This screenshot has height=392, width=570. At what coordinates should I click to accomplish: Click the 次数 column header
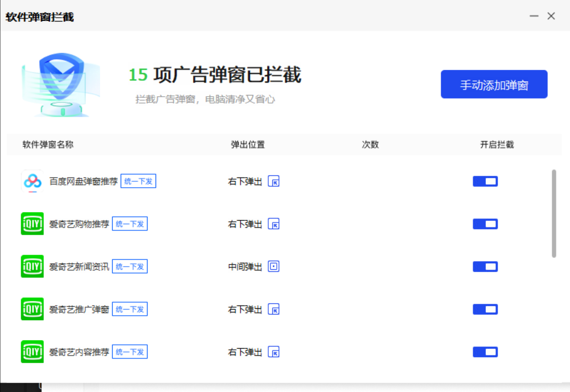pos(371,145)
